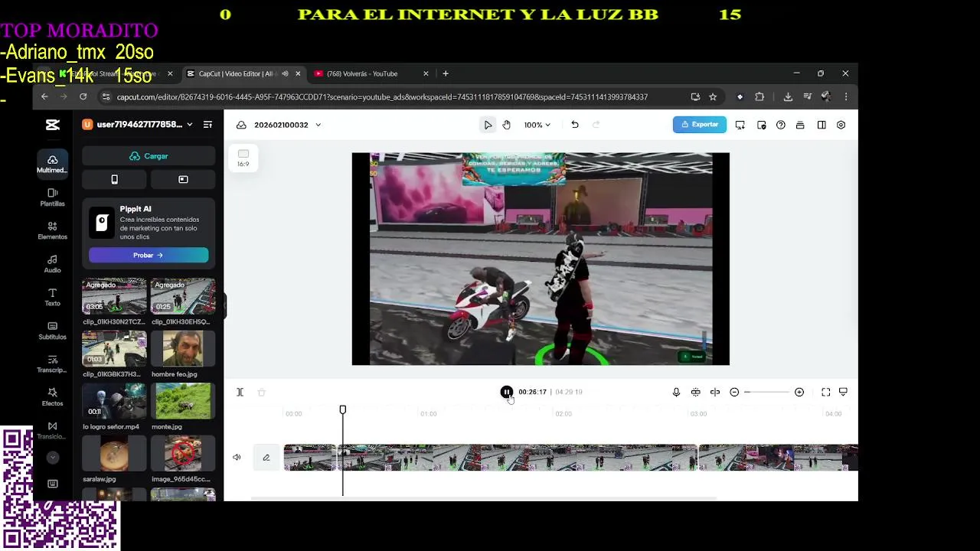The height and width of the screenshot is (551, 980).
Task: Click the timeline playhead marker
Action: pyautogui.click(x=343, y=410)
